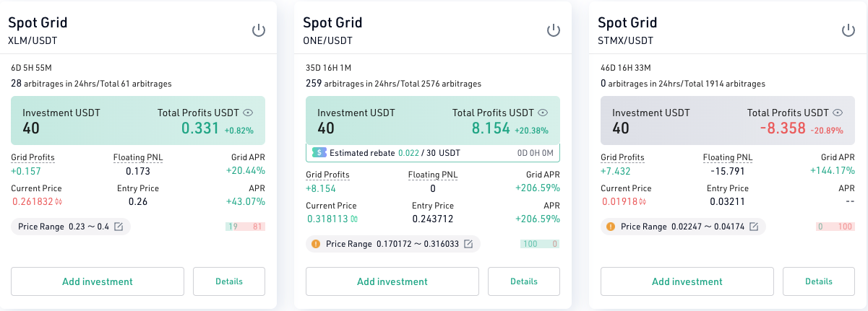Click the orange warning icon on STMX/USDT range

click(x=611, y=227)
